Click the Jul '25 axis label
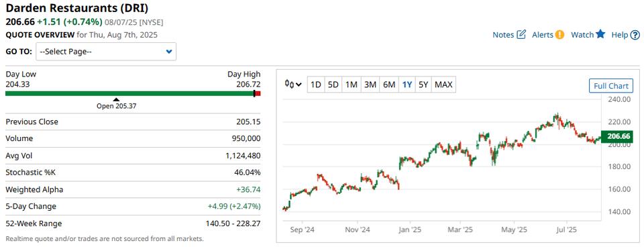 click(x=566, y=230)
